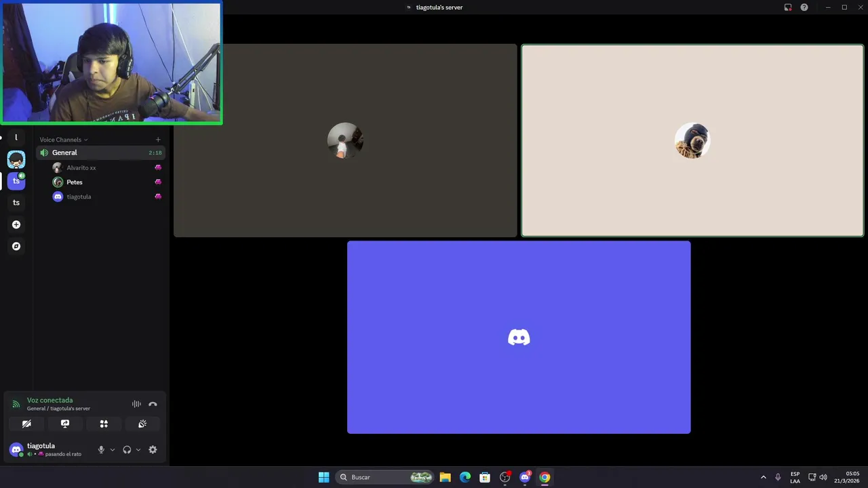Viewport: 868px width, 488px height.
Task: Open the network and volume quick settings
Action: click(817, 477)
